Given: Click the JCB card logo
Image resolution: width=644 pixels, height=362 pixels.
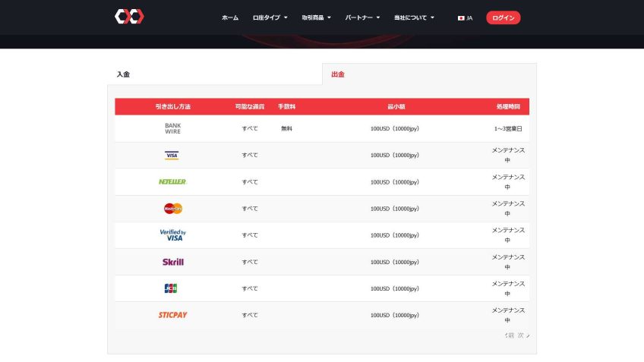Looking at the screenshot, I should 171,288.
